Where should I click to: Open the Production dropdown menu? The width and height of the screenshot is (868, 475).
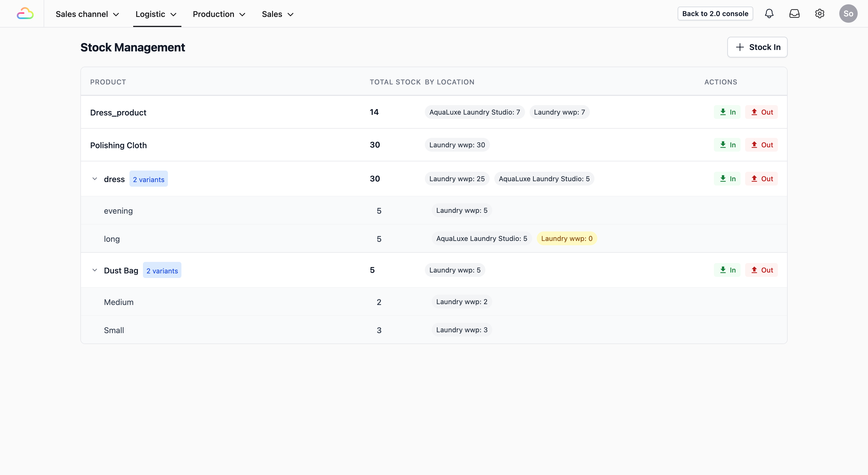[219, 14]
